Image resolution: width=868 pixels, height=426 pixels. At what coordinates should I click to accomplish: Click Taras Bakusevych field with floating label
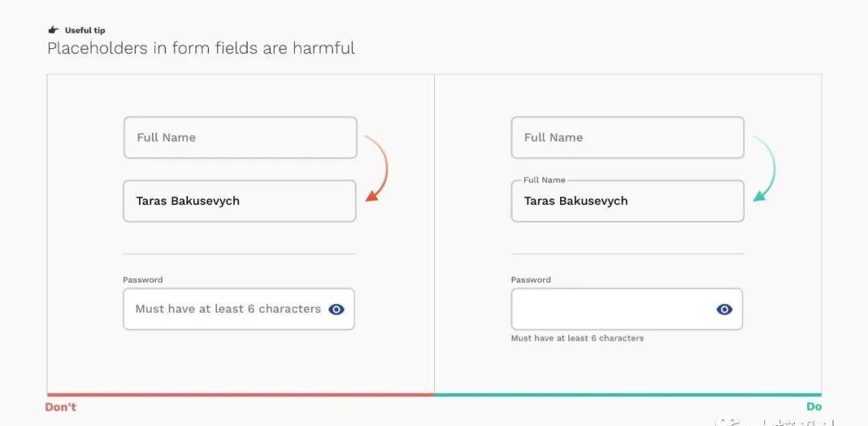pyautogui.click(x=628, y=201)
